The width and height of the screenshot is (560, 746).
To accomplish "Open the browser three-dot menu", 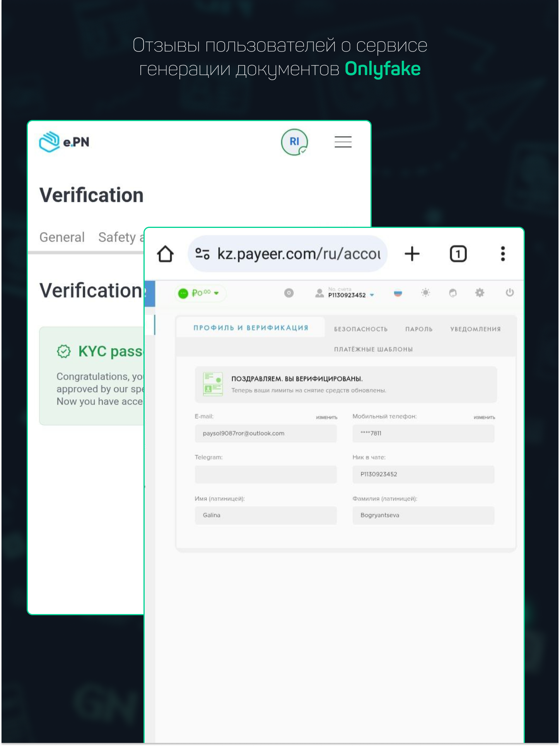I will 502,254.
